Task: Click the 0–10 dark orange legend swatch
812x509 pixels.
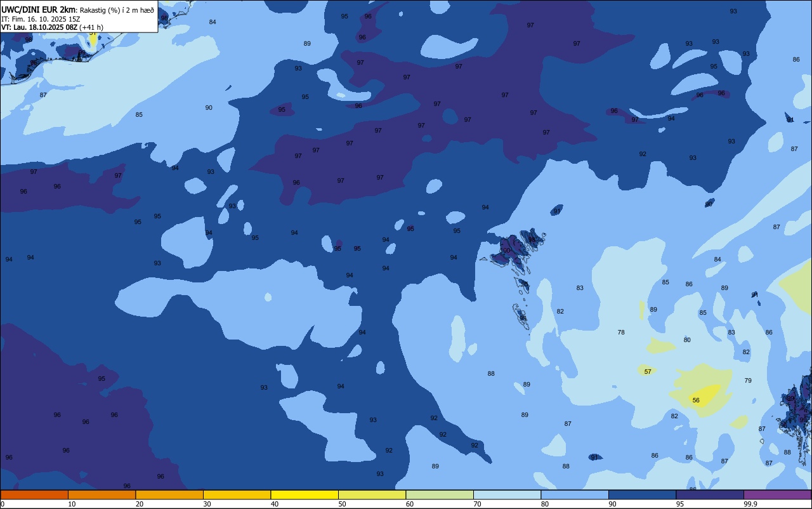Action: pos(34,494)
